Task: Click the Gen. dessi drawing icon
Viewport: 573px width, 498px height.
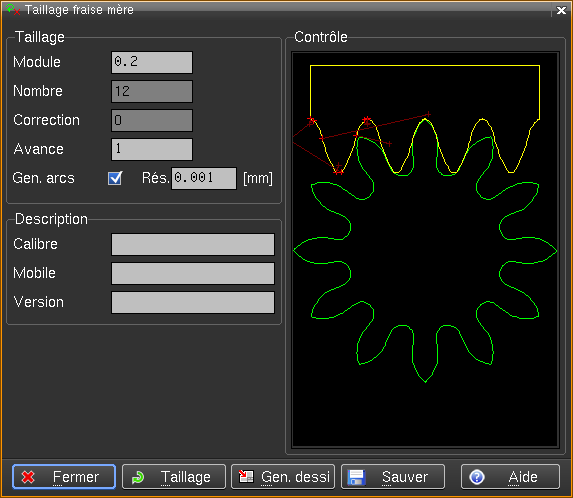Action: pyautogui.click(x=246, y=476)
